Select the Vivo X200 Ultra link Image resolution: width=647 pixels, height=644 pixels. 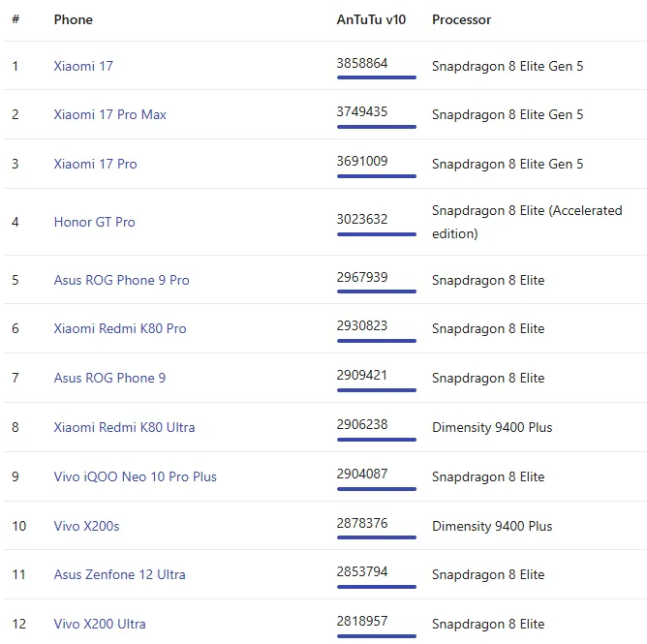(x=100, y=624)
